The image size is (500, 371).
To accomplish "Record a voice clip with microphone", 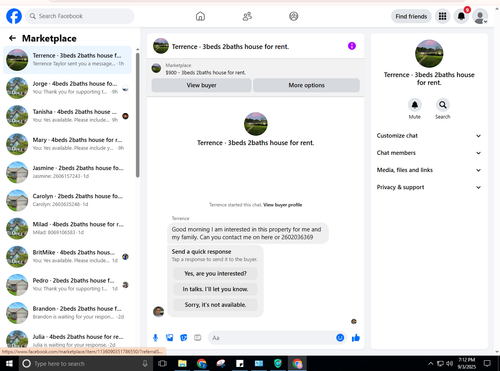I will [155, 338].
